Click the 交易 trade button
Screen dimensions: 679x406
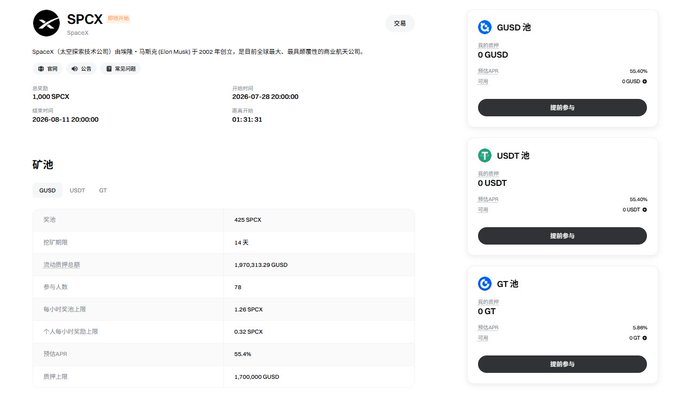[x=400, y=23]
